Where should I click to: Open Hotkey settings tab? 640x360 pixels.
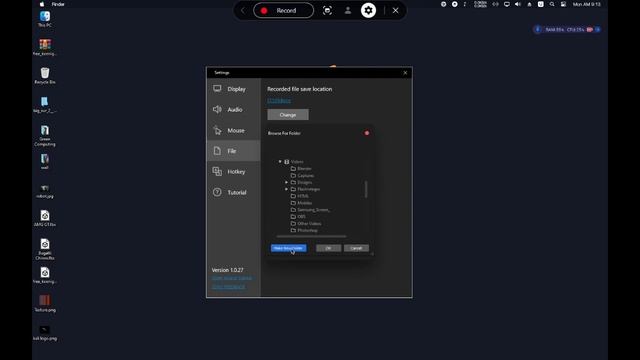(x=233, y=171)
